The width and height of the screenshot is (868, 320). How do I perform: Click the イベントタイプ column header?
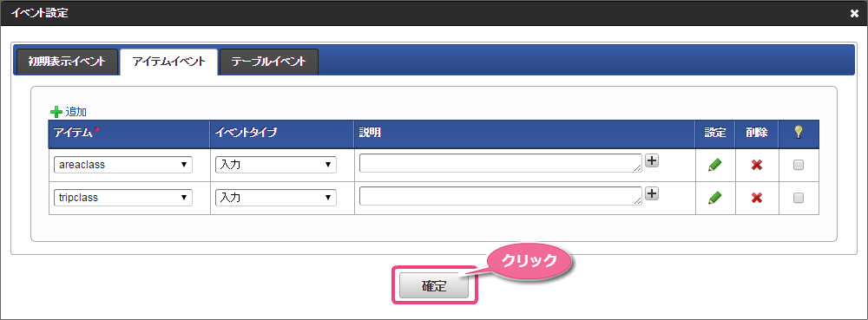282,134
